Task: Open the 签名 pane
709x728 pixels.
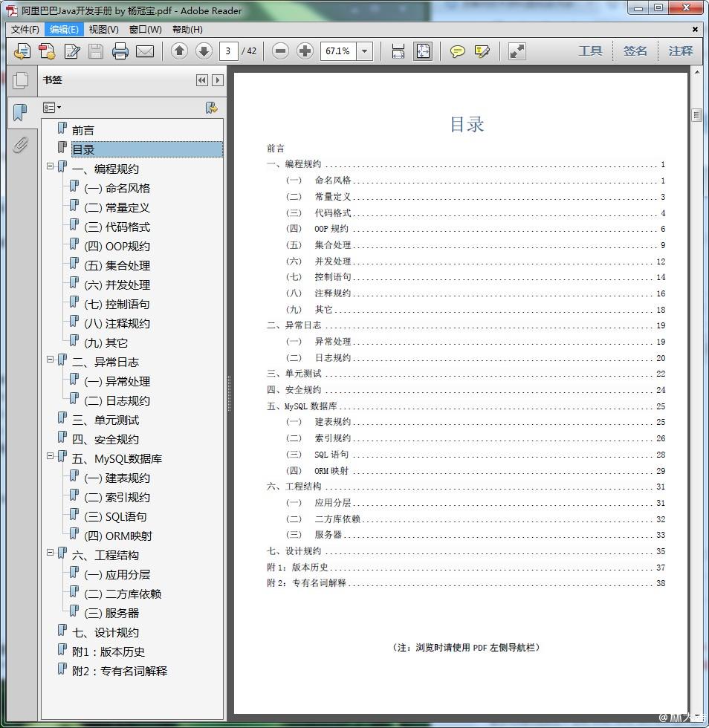Action: tap(635, 51)
